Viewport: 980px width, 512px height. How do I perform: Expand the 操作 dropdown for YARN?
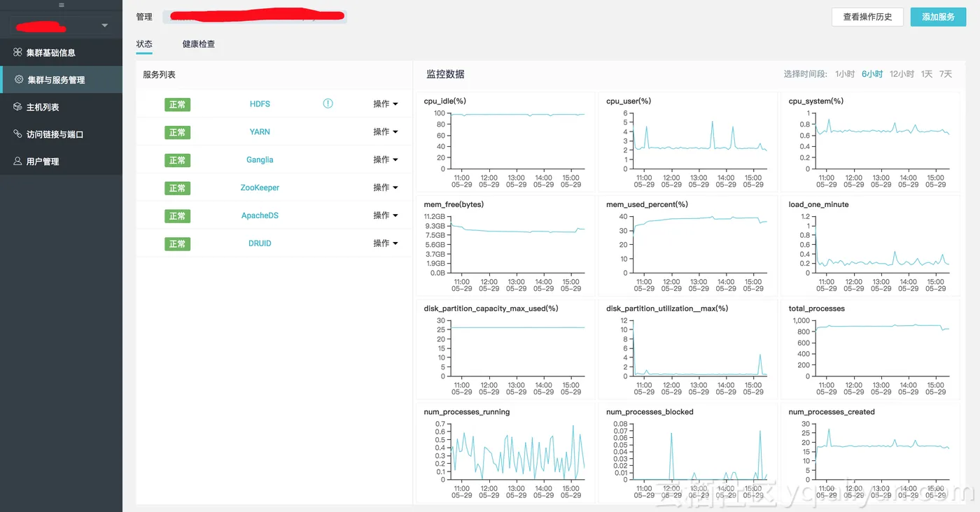pos(386,131)
